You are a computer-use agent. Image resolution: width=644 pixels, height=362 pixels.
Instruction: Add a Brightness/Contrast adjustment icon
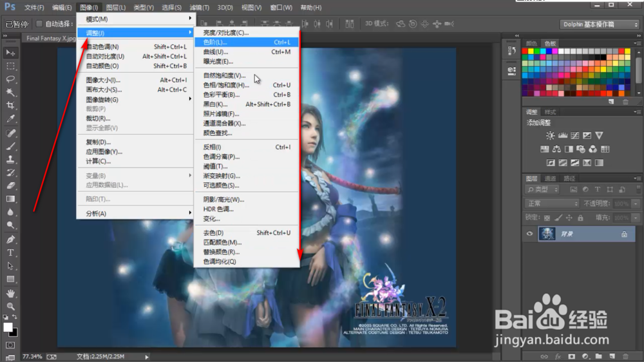click(x=550, y=135)
